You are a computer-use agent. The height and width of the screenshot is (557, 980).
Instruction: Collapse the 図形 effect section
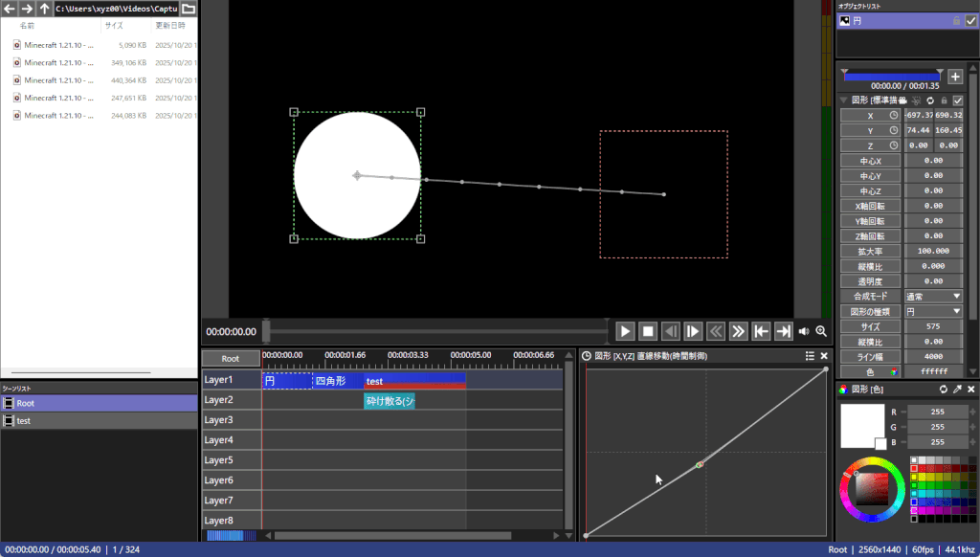843,100
